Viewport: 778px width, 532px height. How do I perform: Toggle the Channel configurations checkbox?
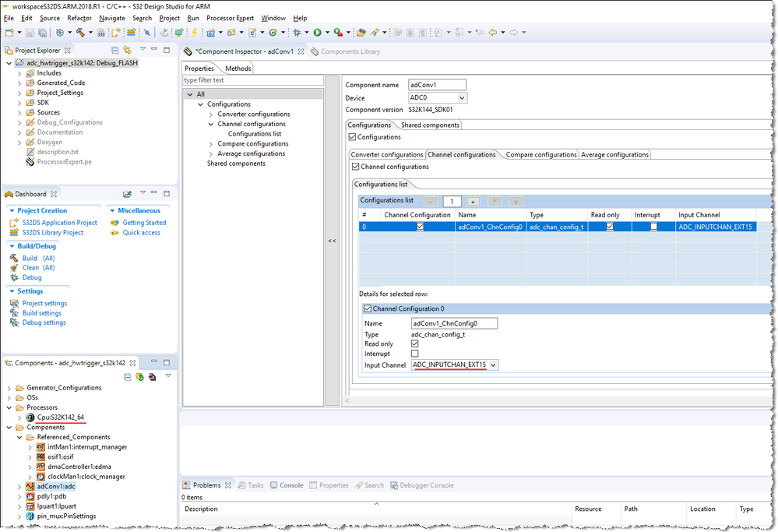pyautogui.click(x=355, y=167)
